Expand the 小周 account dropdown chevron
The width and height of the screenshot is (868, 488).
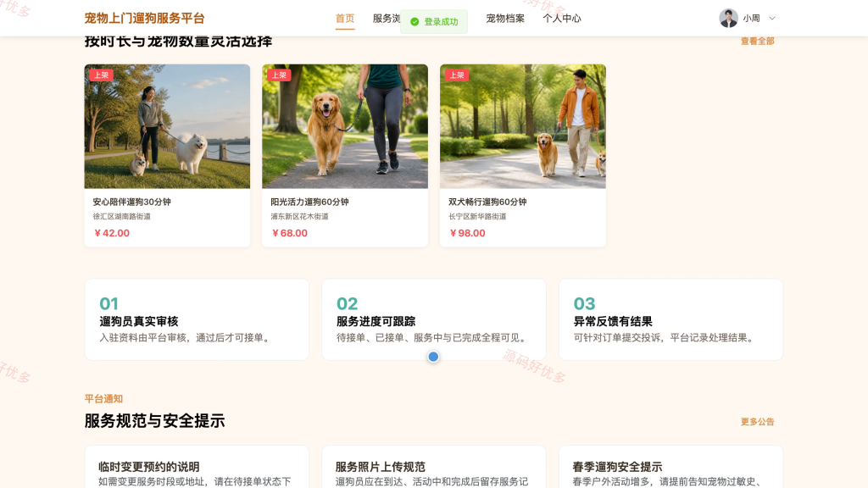772,19
